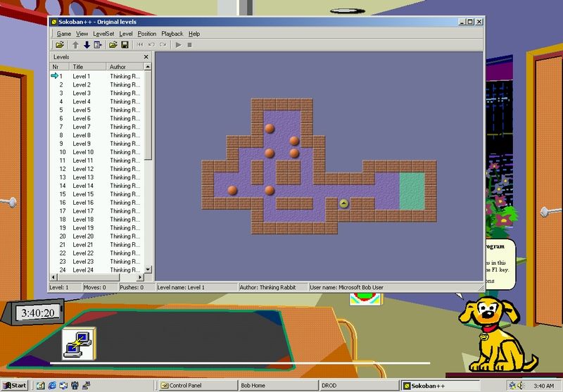
Task: Switch to Bob Home in the taskbar
Action: pos(277,386)
